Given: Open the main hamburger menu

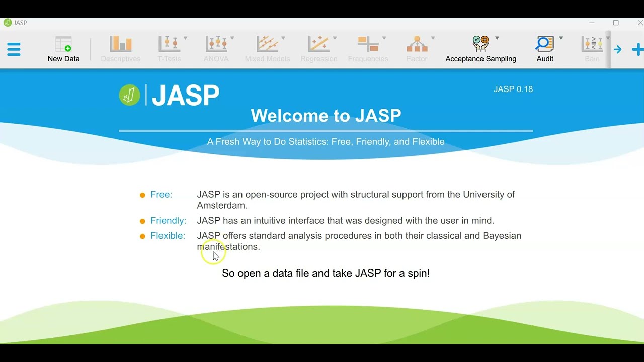Looking at the screenshot, I should [x=14, y=49].
